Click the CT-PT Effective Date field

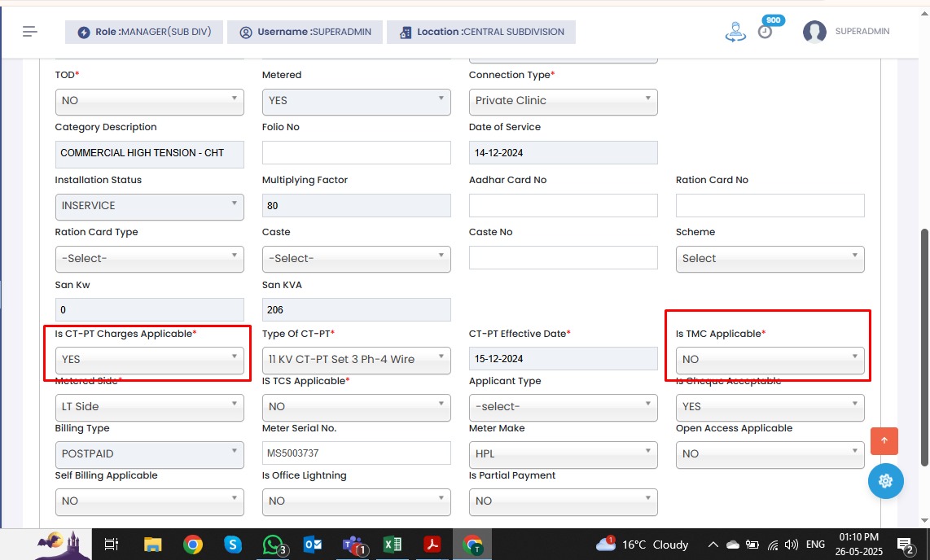coord(563,359)
